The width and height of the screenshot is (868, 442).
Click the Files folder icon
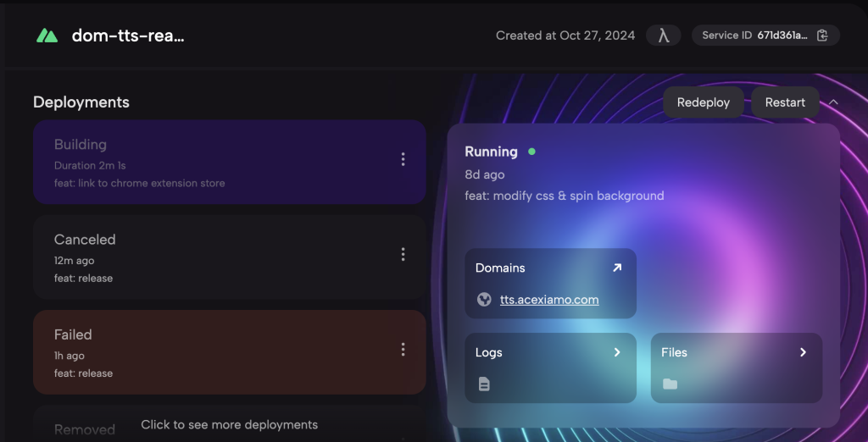670,384
